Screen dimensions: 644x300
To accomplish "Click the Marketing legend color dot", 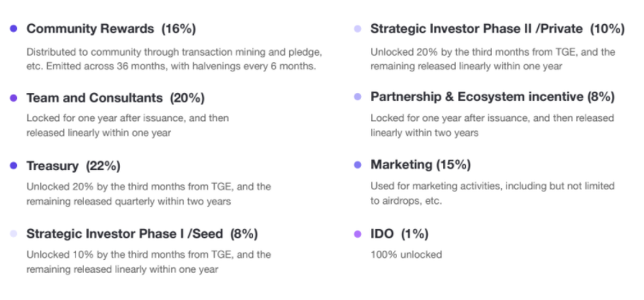I will coord(358,165).
